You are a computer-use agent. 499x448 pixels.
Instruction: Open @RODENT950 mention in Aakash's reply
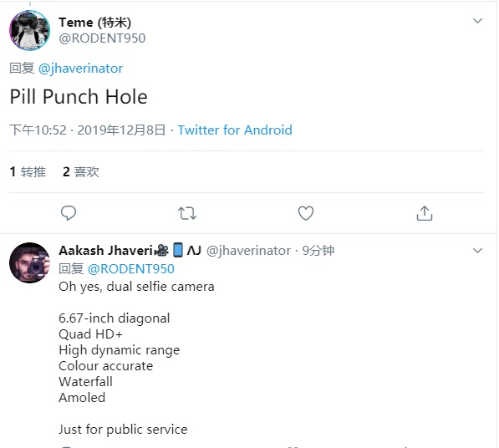(130, 269)
